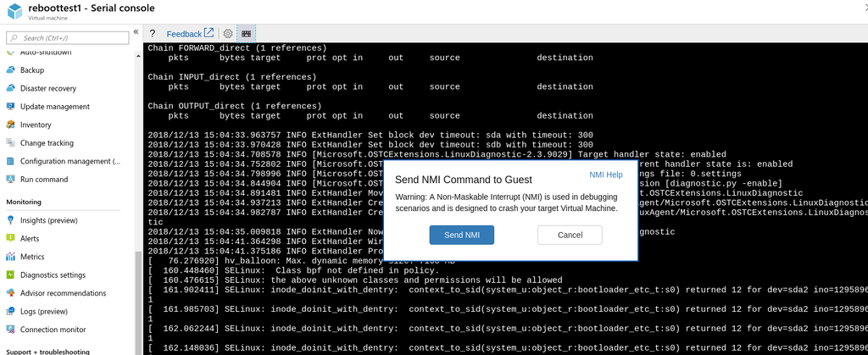The image size is (868, 355).
Task: Click 'SELinux: Class bpf not defined' line
Action: (x=293, y=270)
